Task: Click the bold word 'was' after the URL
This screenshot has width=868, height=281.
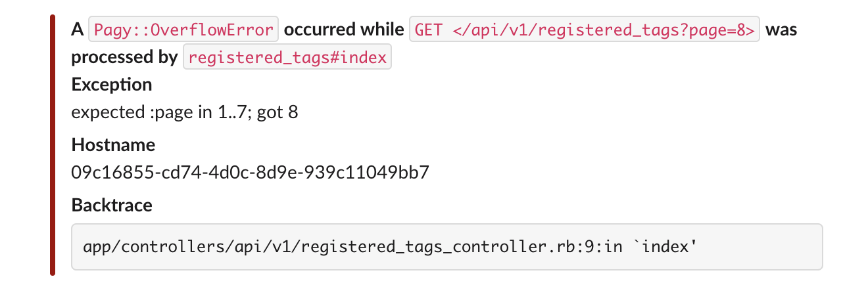Action: pos(781,30)
